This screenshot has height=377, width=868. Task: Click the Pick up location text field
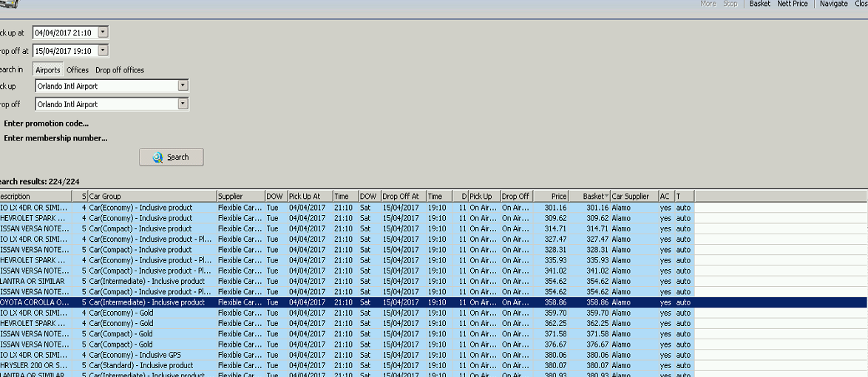click(106, 86)
